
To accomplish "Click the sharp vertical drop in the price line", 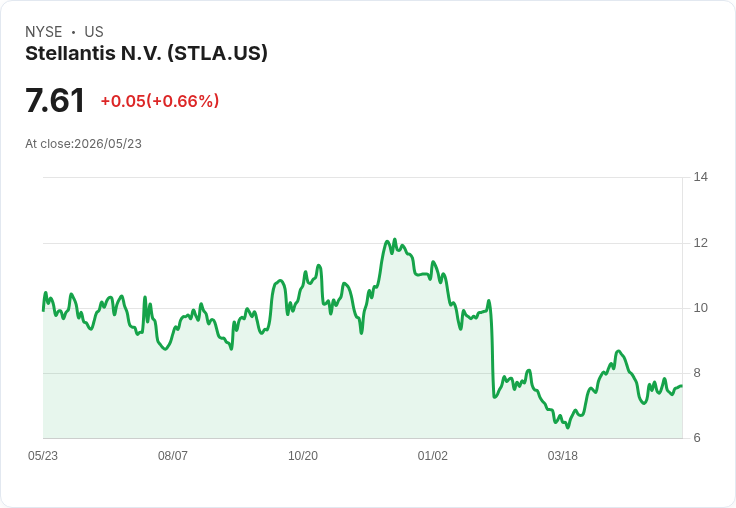I will (492, 352).
